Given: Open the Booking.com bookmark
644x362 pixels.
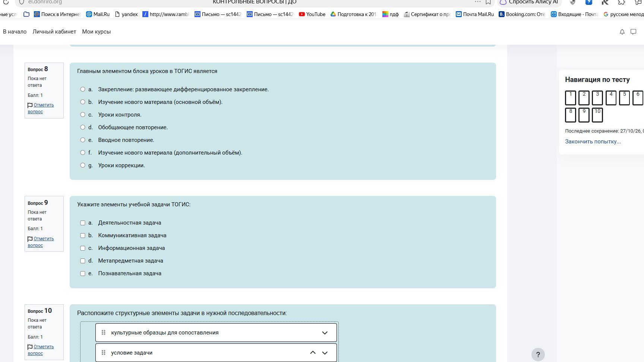Looking at the screenshot, I should coord(522,14).
